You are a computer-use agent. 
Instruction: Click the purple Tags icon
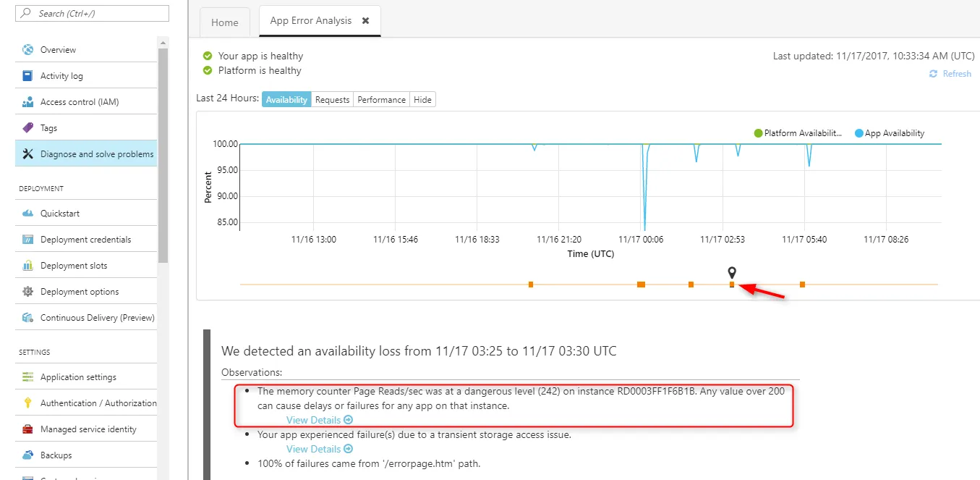(x=27, y=128)
